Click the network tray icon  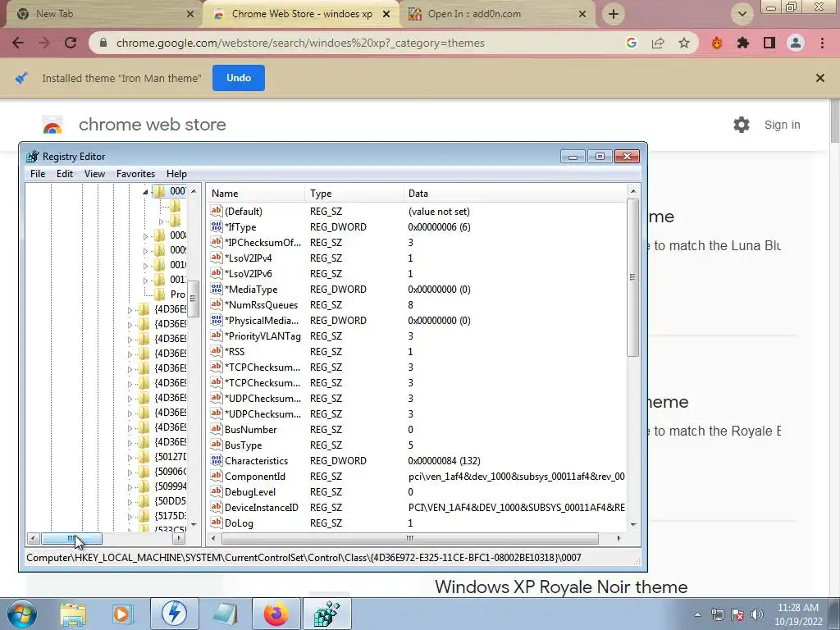click(x=717, y=614)
